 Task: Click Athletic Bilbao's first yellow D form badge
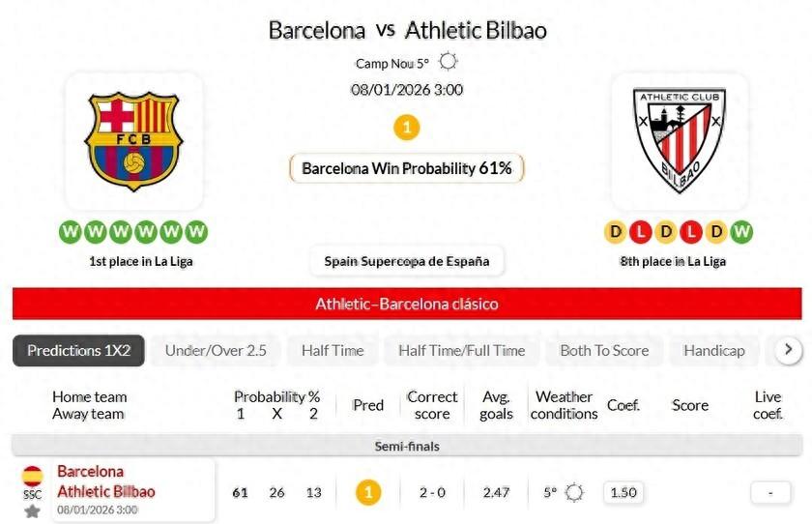[x=616, y=232]
